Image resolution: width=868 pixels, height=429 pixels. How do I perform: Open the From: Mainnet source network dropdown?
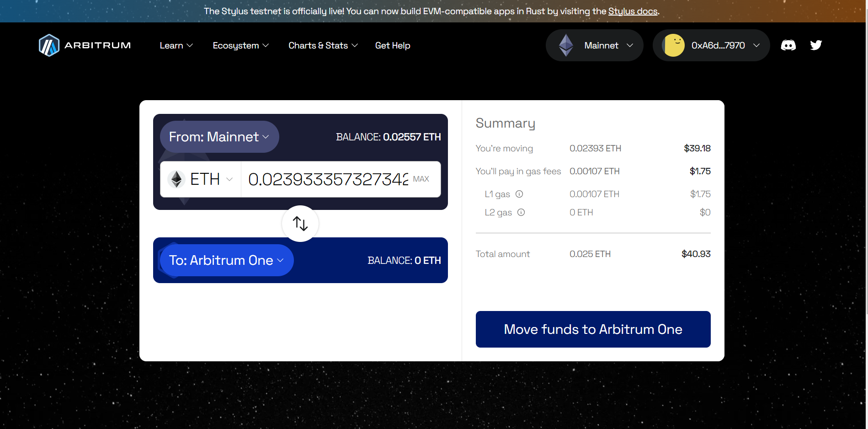coord(219,137)
